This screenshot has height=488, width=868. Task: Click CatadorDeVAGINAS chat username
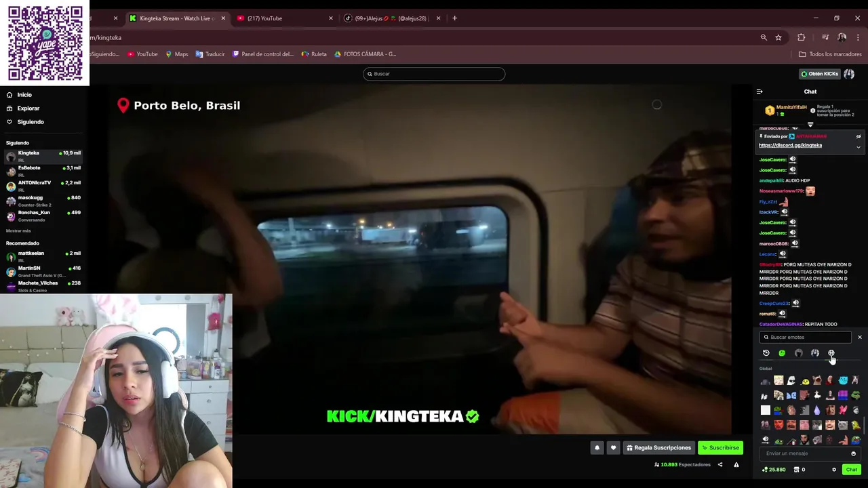click(x=781, y=325)
